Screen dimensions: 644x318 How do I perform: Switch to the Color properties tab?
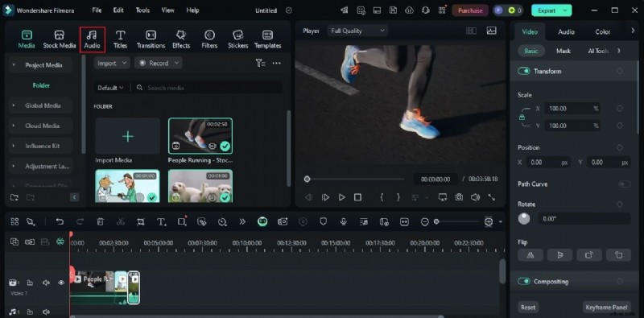point(602,31)
